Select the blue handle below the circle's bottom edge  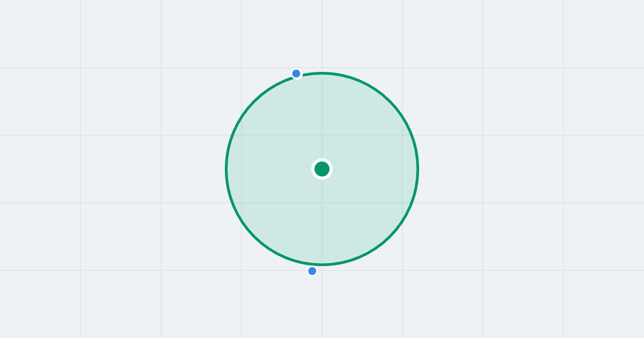point(312,271)
